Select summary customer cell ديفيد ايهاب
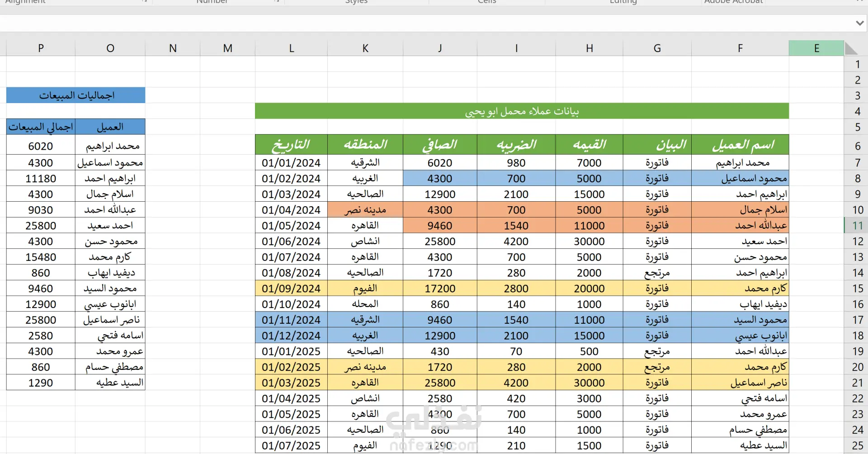 click(x=110, y=273)
